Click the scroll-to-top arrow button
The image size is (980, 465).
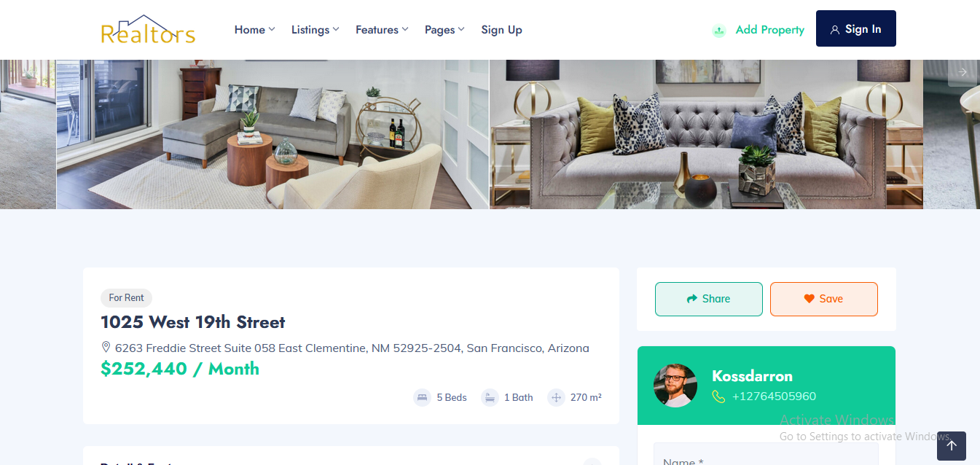(x=952, y=446)
